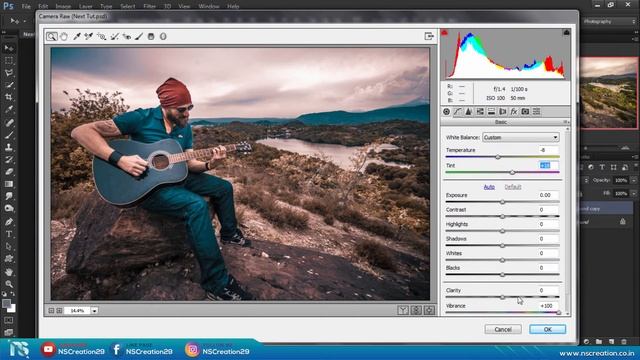
Task: Select the Pen tool in Photoshop toolbar
Action: pos(9,222)
